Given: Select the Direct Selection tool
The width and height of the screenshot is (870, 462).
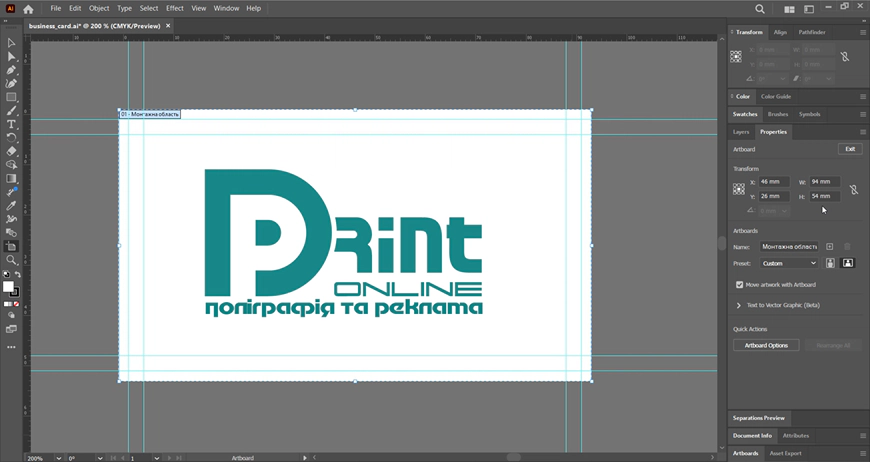Looking at the screenshot, I should pos(11,57).
